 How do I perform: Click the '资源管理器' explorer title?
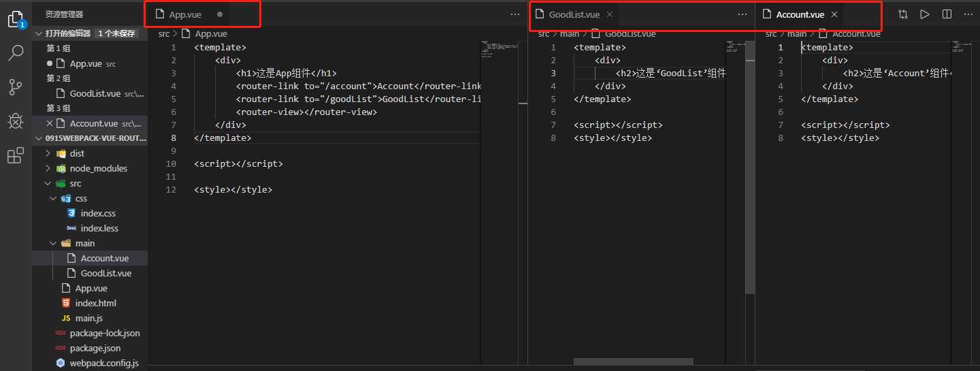click(x=65, y=14)
